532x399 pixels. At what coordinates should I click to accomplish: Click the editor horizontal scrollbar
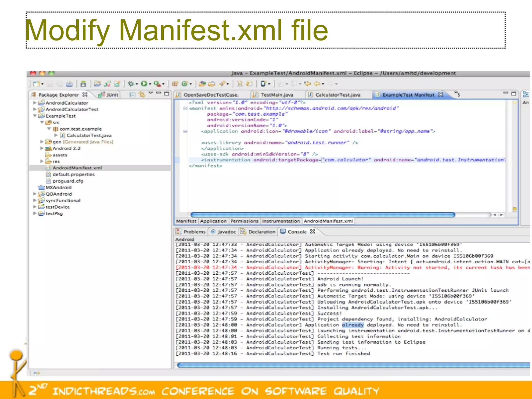323,215
